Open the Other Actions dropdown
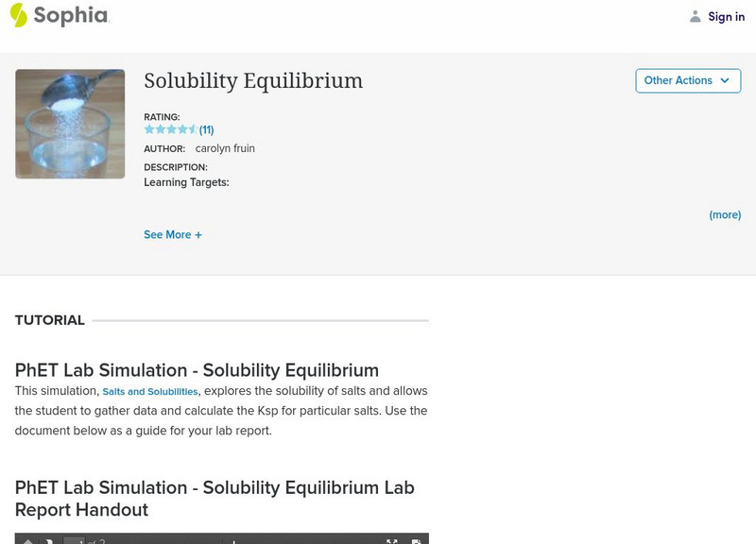Image resolution: width=756 pixels, height=544 pixels. (x=687, y=81)
